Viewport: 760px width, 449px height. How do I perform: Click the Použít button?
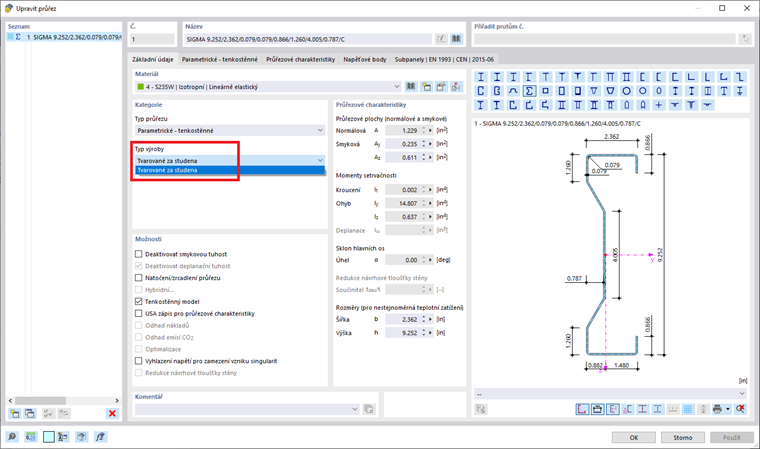(731, 437)
